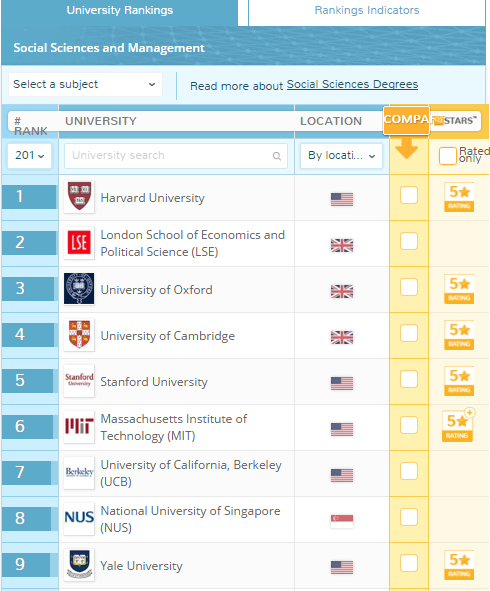Click the NUS logo icon

[x=79, y=519]
